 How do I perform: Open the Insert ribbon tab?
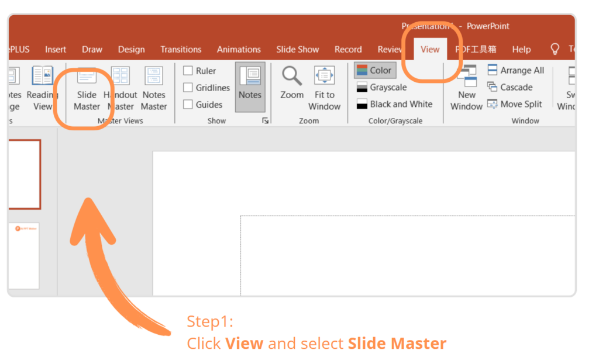coord(56,50)
